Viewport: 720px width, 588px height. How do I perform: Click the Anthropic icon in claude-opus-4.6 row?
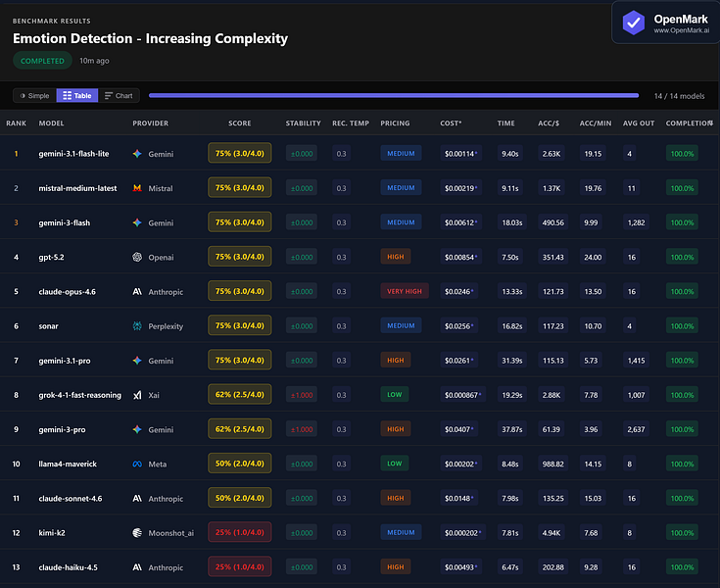click(137, 291)
